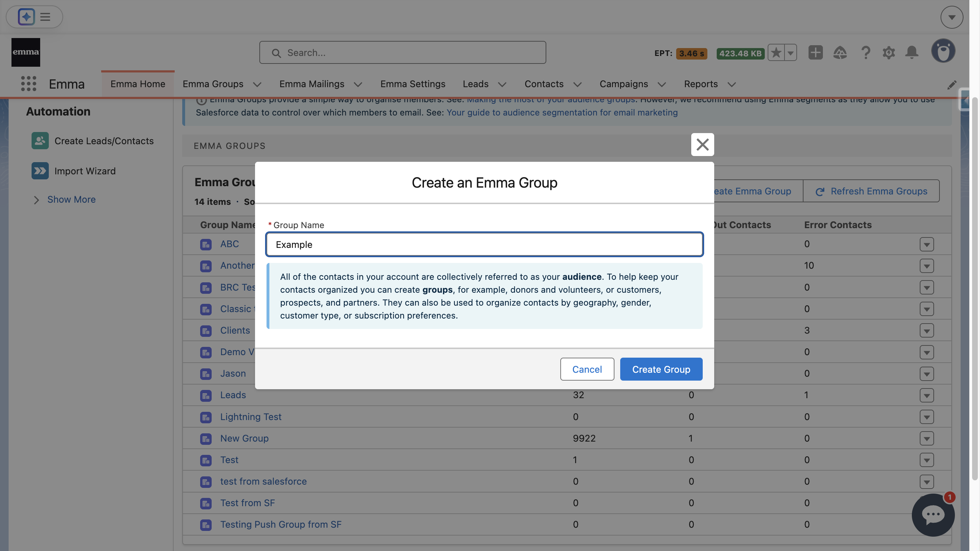Click the Jason row group icon
The width and height of the screenshot is (980, 551).
tap(206, 374)
